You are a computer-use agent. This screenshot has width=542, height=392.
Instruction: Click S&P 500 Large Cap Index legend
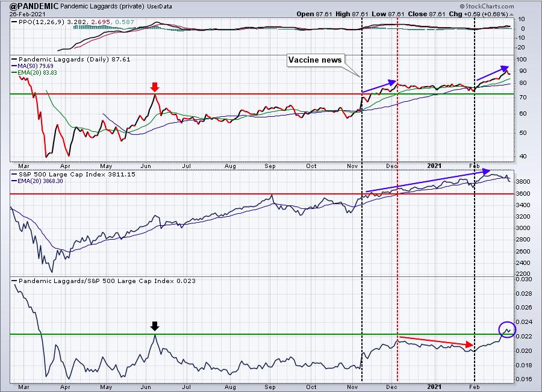tap(73, 174)
